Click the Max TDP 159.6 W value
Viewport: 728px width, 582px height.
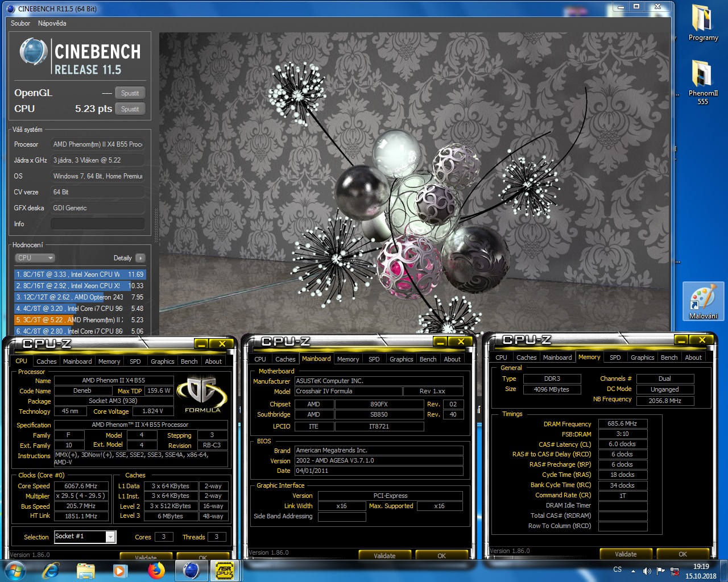[160, 390]
